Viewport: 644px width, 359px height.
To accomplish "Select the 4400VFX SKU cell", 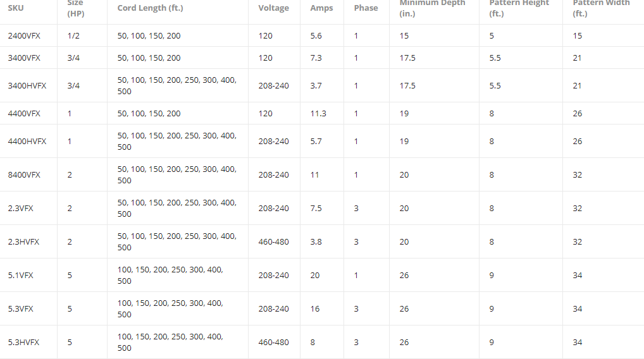I will pos(24,114).
